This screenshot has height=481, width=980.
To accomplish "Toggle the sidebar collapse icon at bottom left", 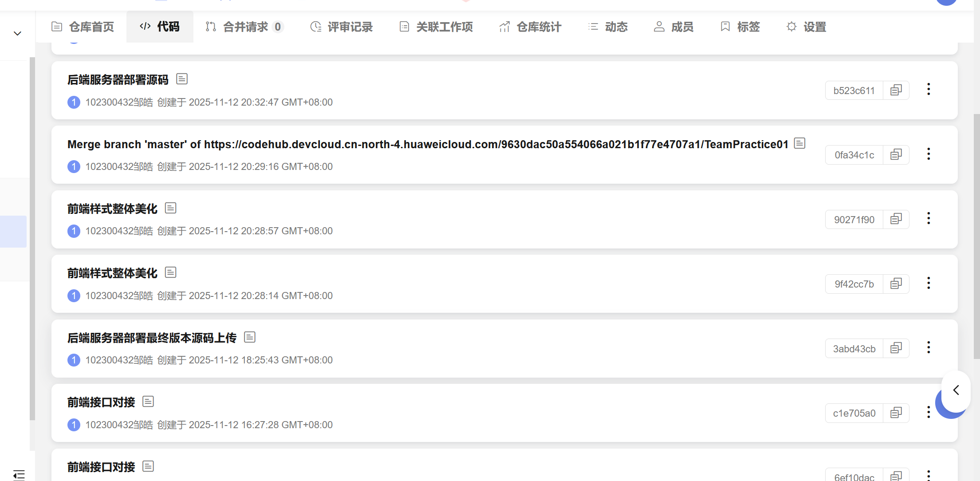I will click(19, 475).
